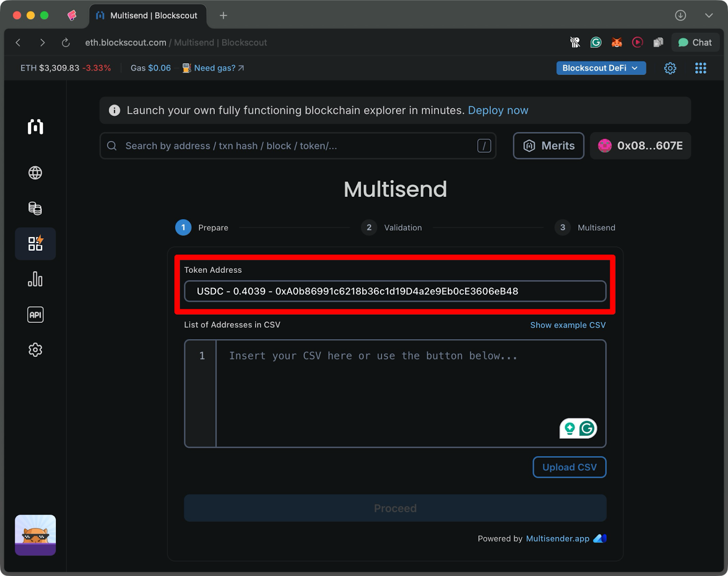Click the Upload CSV button
Image resolution: width=728 pixels, height=576 pixels.
(569, 467)
